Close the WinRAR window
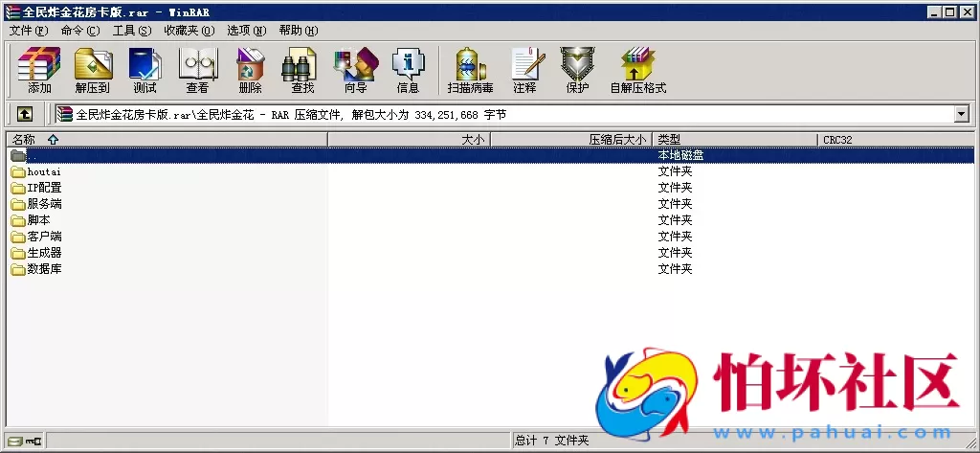The image size is (980, 453). coord(967,11)
